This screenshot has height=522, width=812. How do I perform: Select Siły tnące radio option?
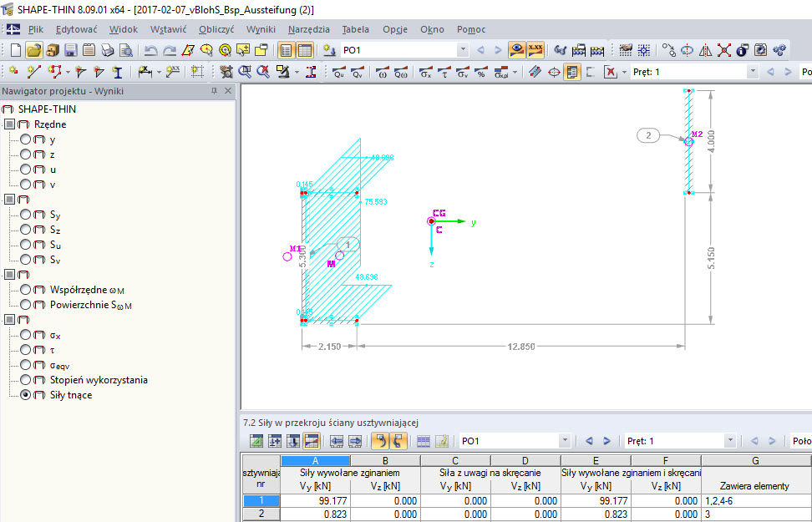point(25,395)
